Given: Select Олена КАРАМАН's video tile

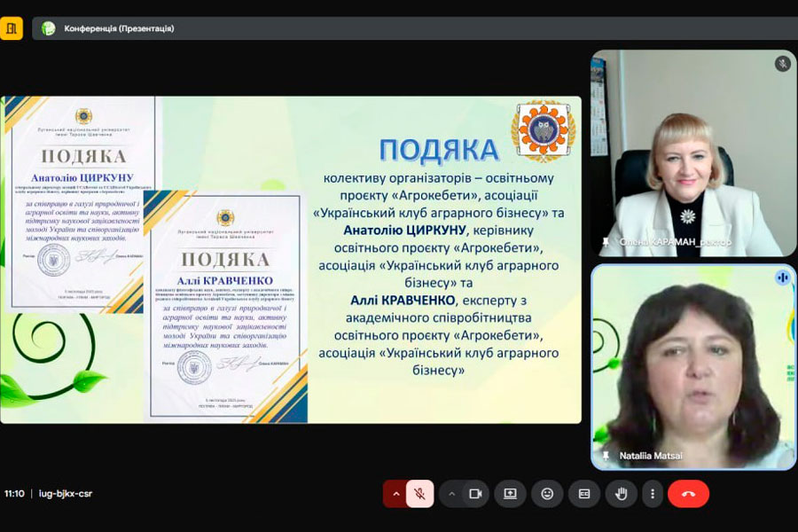Looking at the screenshot, I should pyautogui.click(x=693, y=153).
